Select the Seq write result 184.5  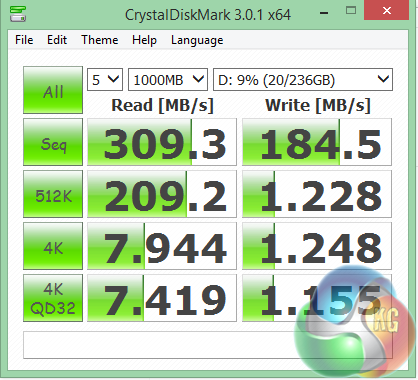(317, 142)
